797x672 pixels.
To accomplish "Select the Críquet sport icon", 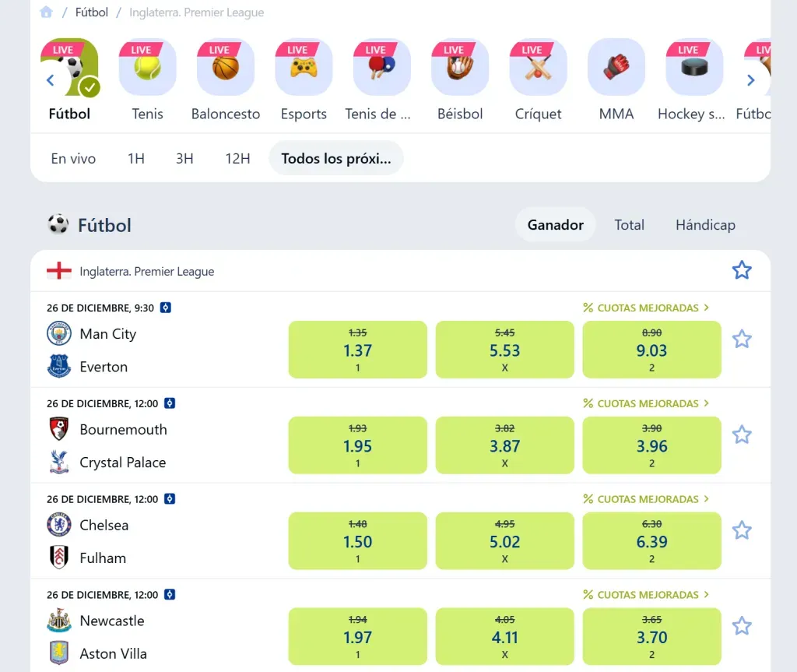I will tap(537, 68).
